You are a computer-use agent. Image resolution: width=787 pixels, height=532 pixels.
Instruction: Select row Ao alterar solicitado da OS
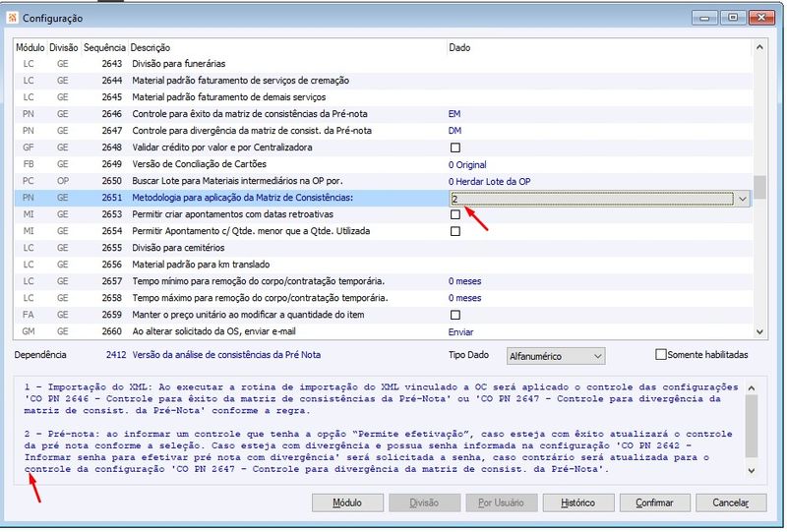pyautogui.click(x=383, y=331)
